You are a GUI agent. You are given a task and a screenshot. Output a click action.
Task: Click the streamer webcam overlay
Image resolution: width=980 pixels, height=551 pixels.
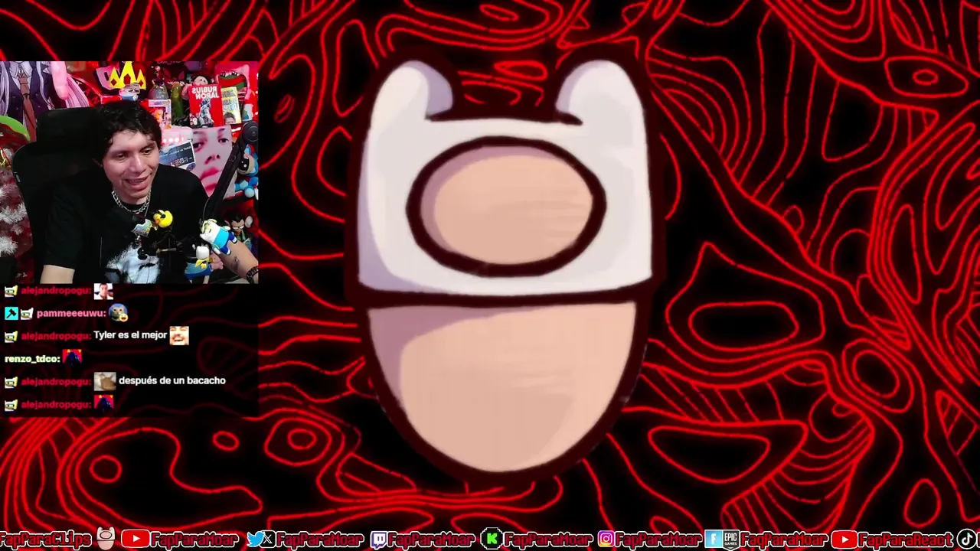click(x=129, y=172)
